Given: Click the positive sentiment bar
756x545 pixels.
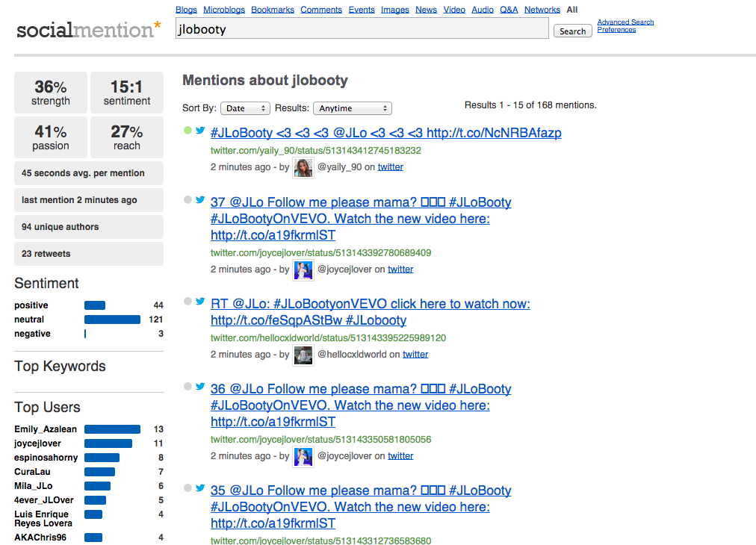Looking at the screenshot, I should [95, 305].
